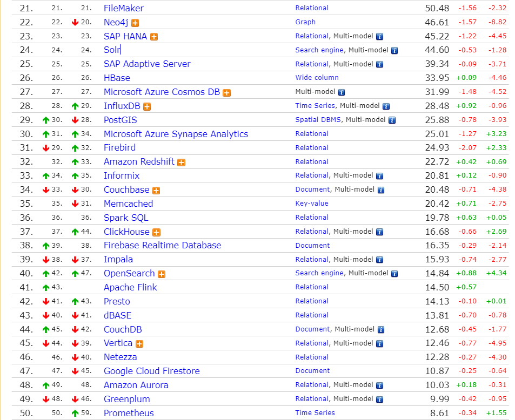Click the plus icon next to Microsoft Azure Cosmos DB
The height and width of the screenshot is (420, 515).
226,93
